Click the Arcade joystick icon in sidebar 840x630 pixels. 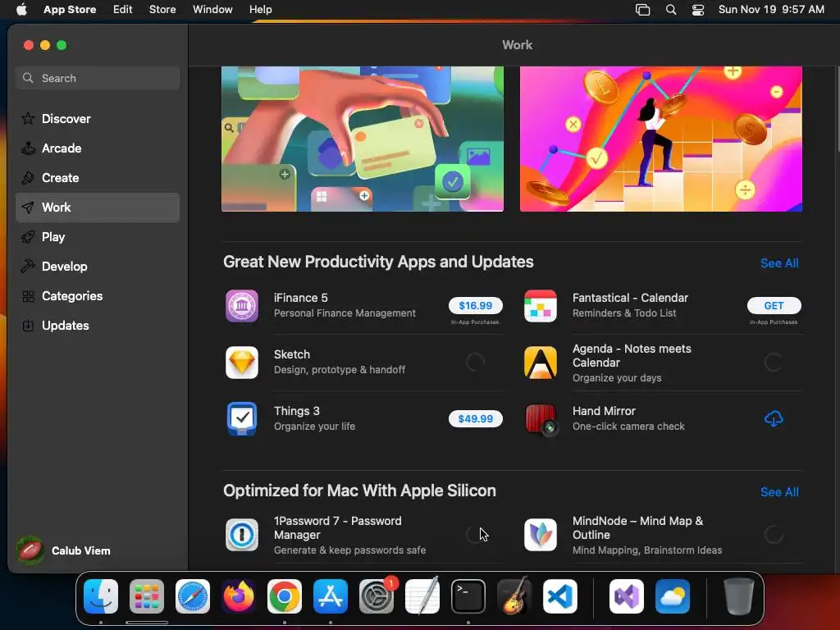pos(28,148)
